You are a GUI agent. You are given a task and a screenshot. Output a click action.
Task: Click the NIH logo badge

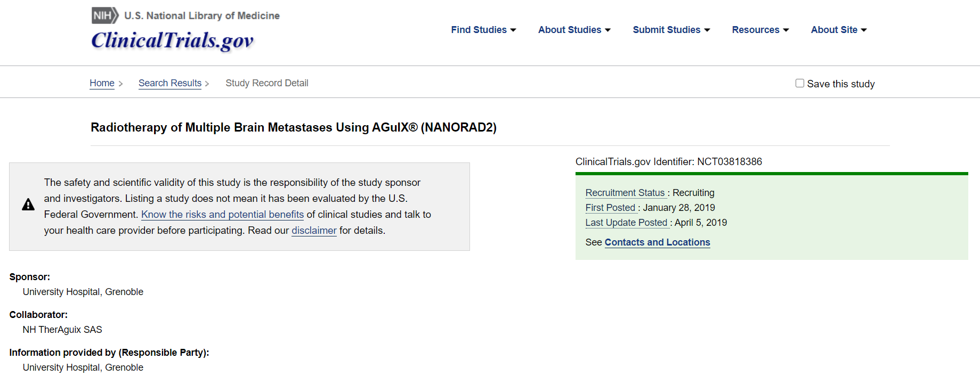pyautogui.click(x=105, y=15)
